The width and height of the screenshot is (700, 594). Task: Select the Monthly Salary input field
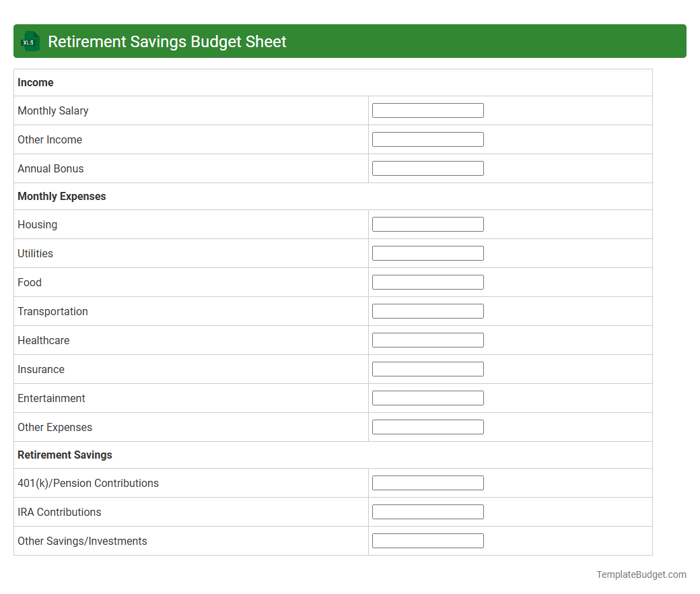[427, 110]
